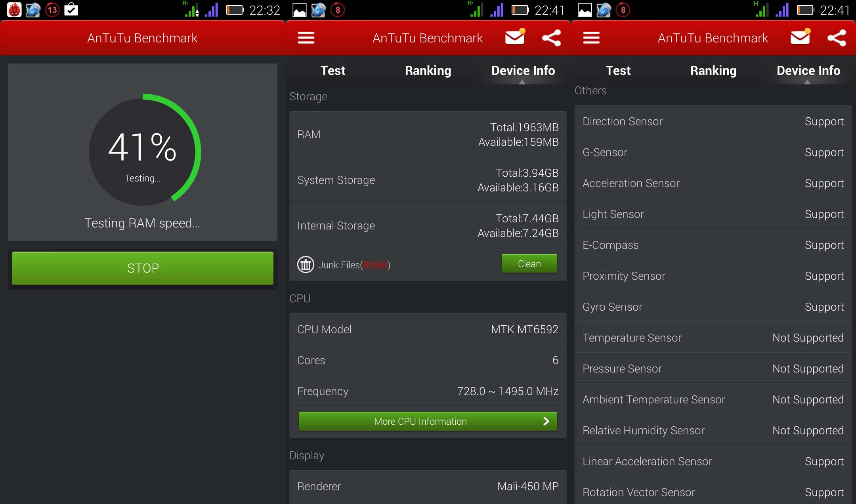Image resolution: width=856 pixels, height=504 pixels.
Task: Tap battery icon in left status bar
Action: pyautogui.click(x=235, y=10)
